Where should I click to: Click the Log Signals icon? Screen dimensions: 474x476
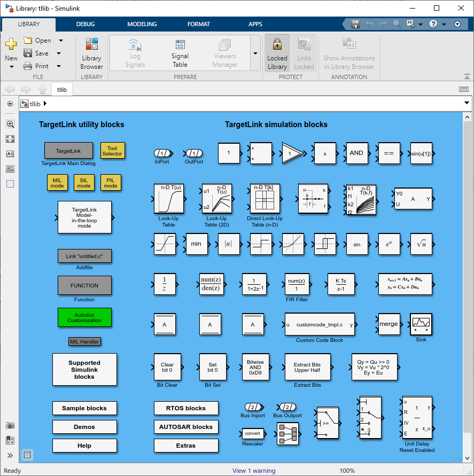coord(135,52)
